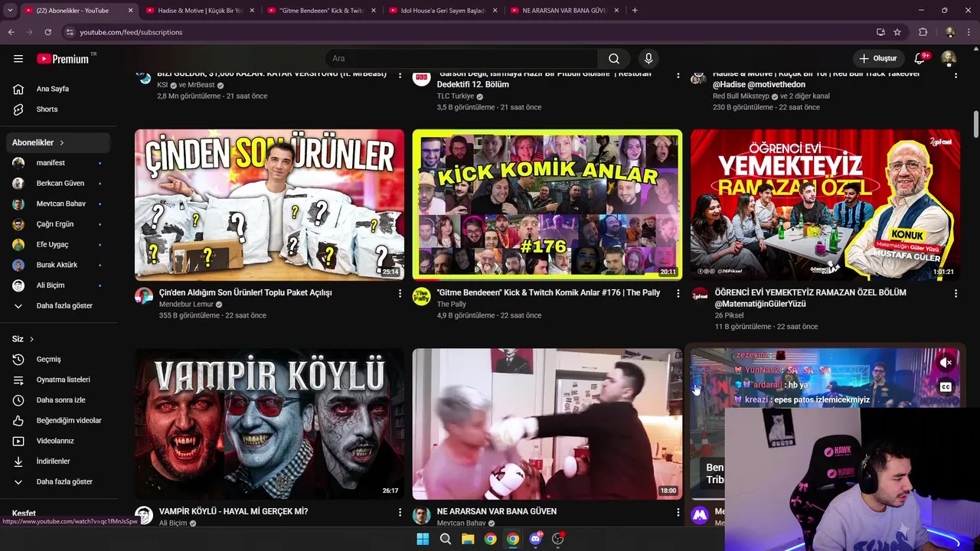Open Burak Aktürk channel in sidebar
Image resolution: width=980 pixels, height=551 pixels.
click(x=59, y=265)
